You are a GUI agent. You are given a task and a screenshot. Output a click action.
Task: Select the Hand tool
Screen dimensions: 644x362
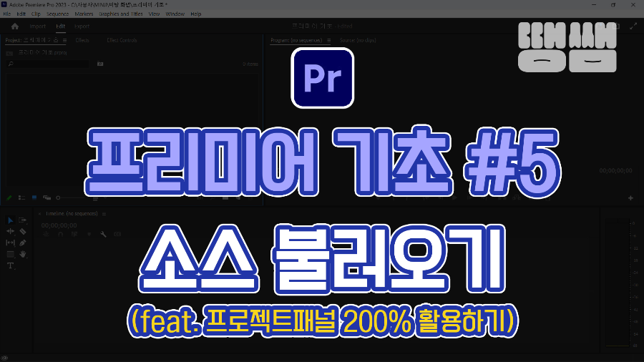point(23,255)
